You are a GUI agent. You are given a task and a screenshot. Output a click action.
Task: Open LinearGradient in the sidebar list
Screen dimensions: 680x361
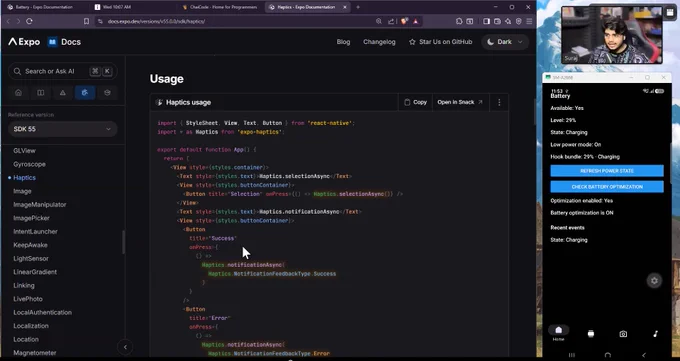[x=35, y=272]
